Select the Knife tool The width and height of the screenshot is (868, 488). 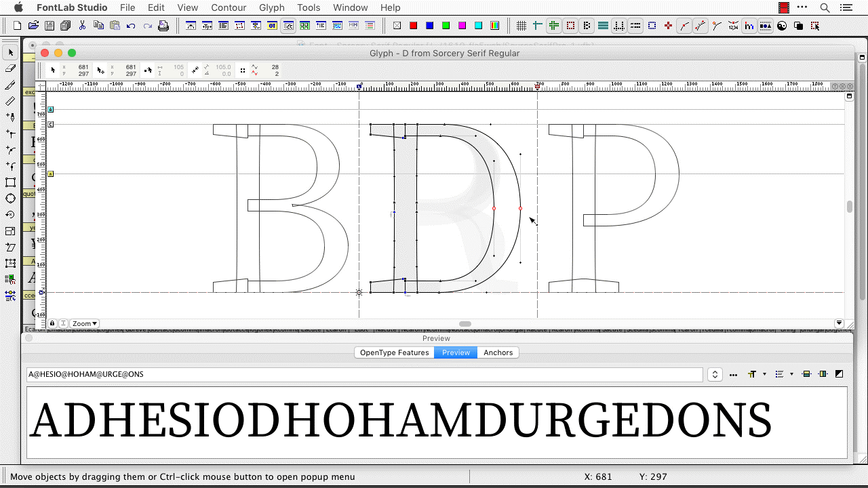(9, 85)
